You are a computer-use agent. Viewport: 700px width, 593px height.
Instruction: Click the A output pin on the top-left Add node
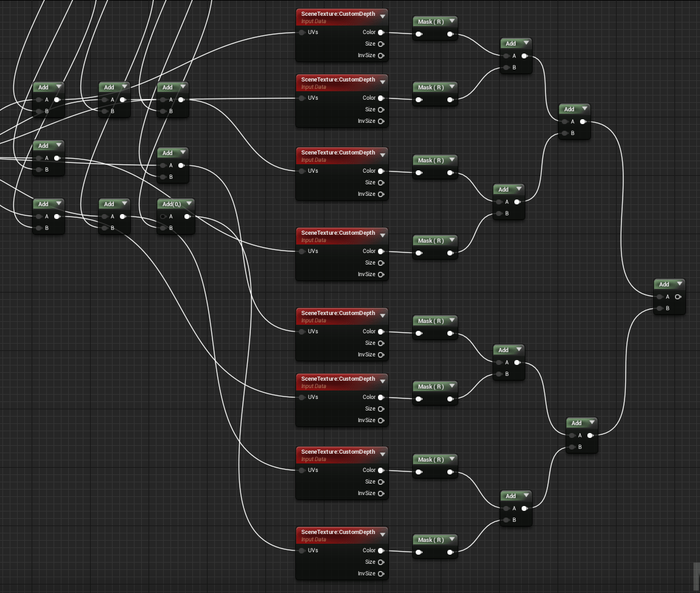[x=57, y=99]
